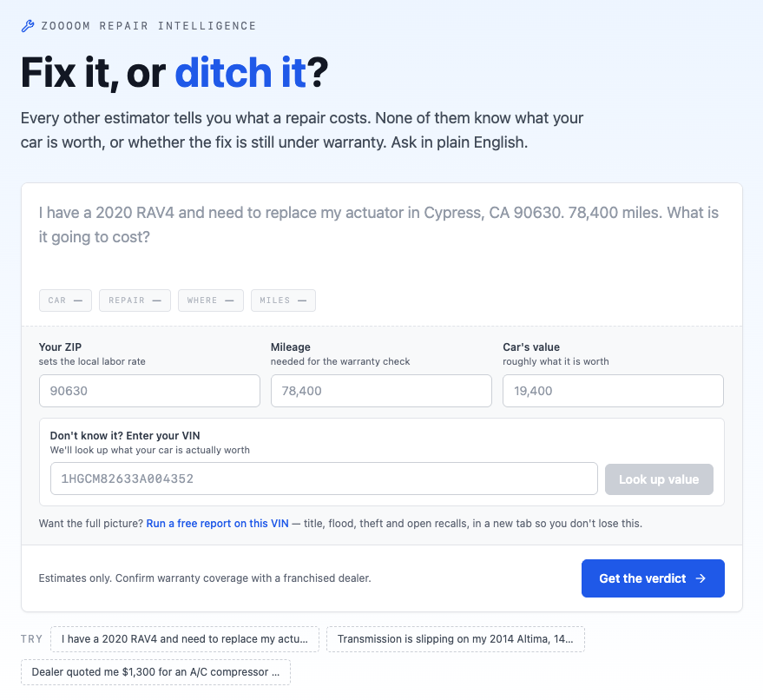Image resolution: width=763 pixels, height=700 pixels.
Task: Try the A/C compressor dealer quote example
Action: [x=155, y=672]
